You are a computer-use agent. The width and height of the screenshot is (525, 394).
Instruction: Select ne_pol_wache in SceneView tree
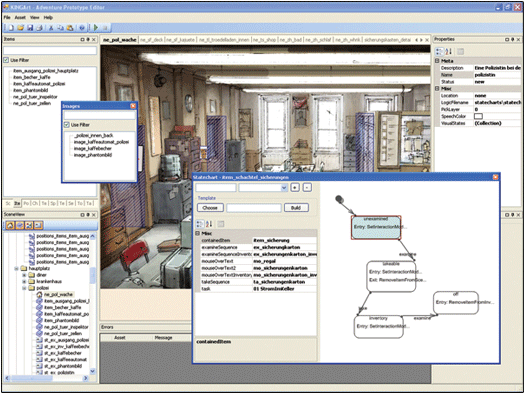pyautogui.click(x=58, y=295)
